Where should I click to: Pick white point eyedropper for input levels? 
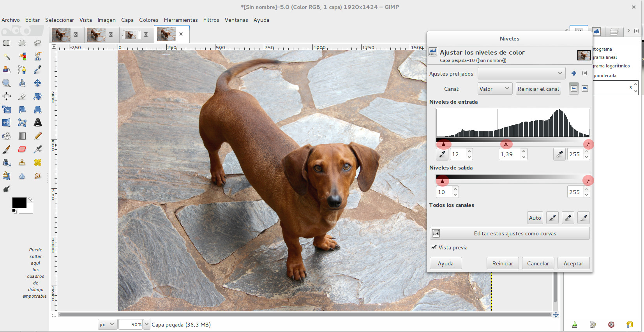point(559,154)
